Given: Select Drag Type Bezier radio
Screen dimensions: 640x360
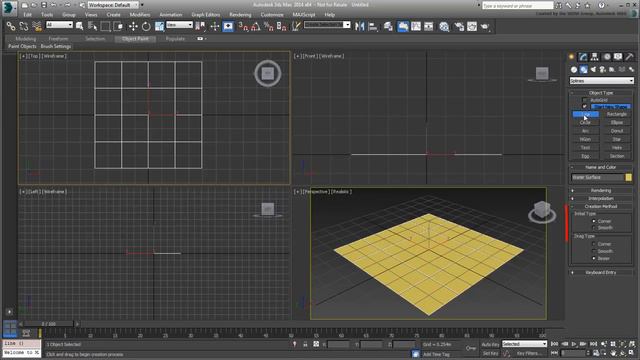Looking at the screenshot, I should click(x=594, y=258).
